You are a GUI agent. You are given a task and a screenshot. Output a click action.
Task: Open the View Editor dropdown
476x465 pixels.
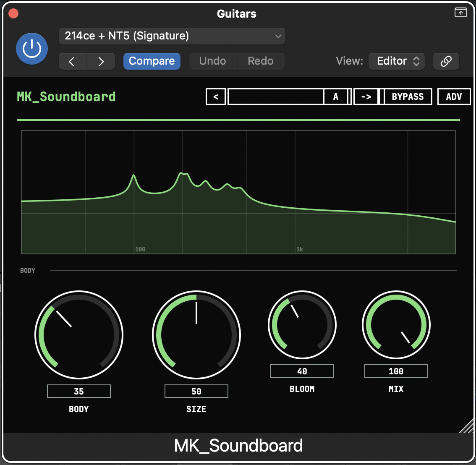pos(397,61)
